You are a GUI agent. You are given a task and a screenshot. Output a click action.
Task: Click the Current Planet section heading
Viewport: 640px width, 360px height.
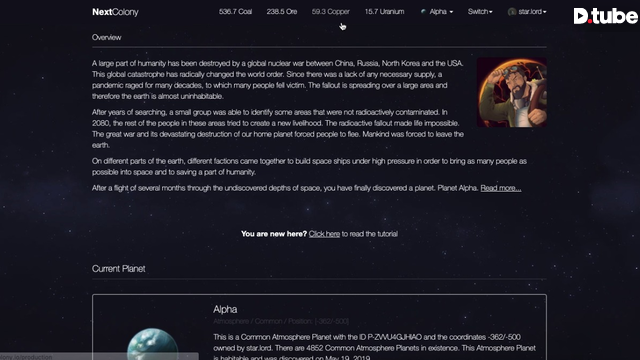coord(118,269)
